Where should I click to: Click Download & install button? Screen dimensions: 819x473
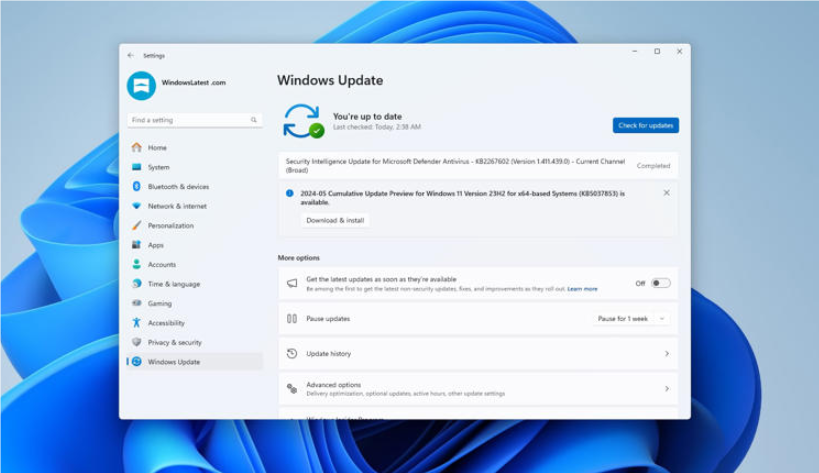tap(335, 220)
